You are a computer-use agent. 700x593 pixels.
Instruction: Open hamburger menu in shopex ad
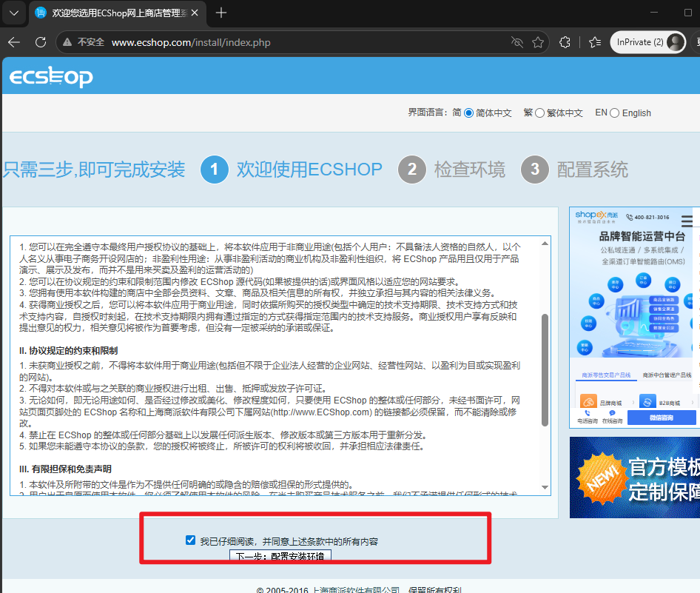687,221
